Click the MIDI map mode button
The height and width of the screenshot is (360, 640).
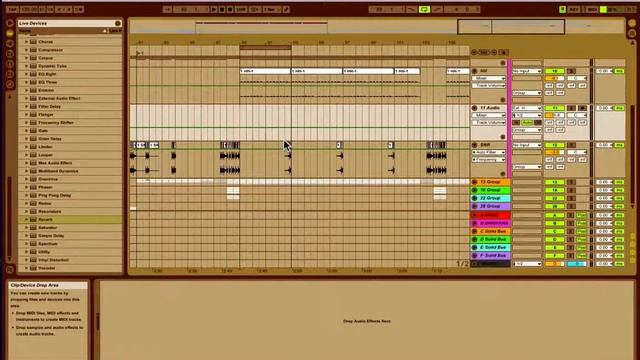coord(592,9)
